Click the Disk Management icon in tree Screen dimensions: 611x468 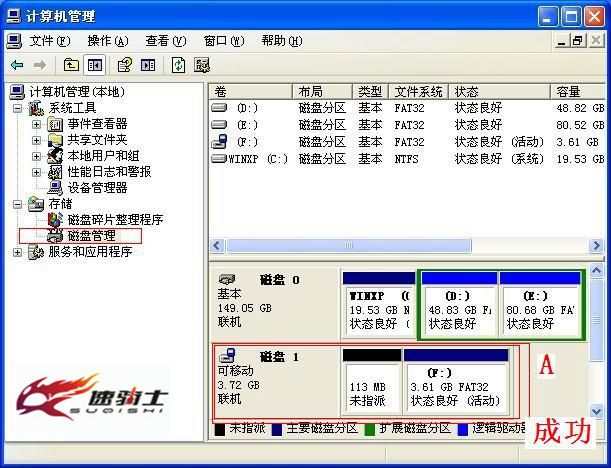[x=55, y=236]
